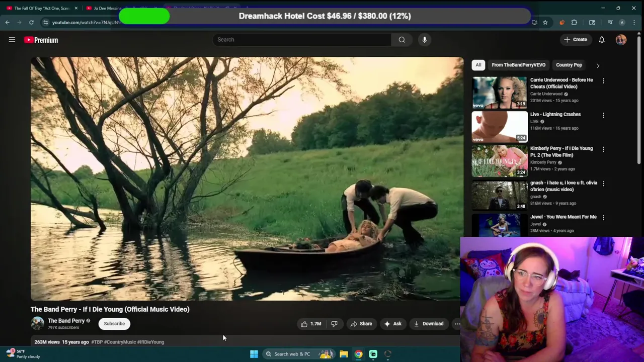Click the browser address bar URL
Image resolution: width=644 pixels, height=362 pixels.
pos(86,22)
